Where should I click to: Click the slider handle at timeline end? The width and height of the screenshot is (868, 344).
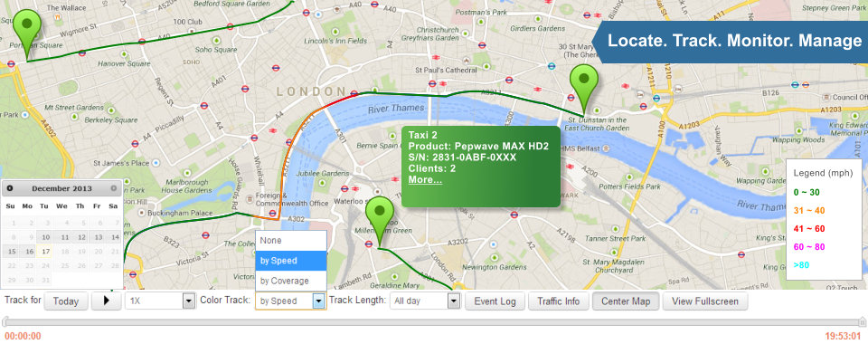pos(862,321)
